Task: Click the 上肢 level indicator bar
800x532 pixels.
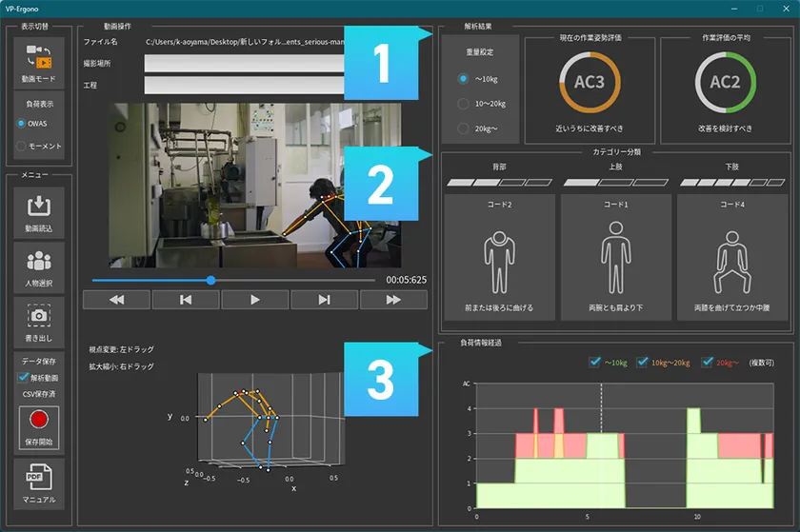Action: [x=616, y=182]
